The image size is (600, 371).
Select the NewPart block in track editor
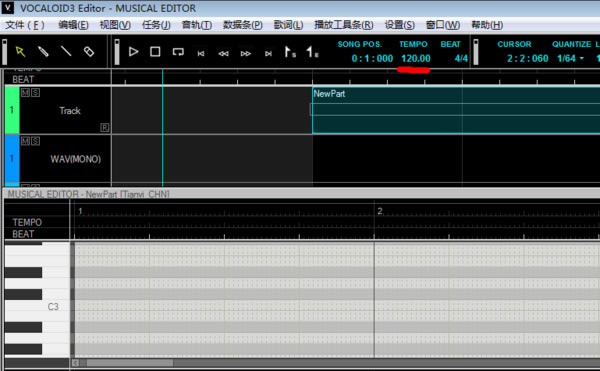click(456, 110)
